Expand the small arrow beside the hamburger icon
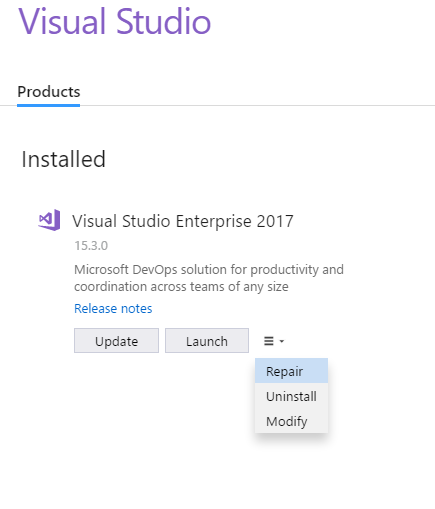 (x=282, y=341)
